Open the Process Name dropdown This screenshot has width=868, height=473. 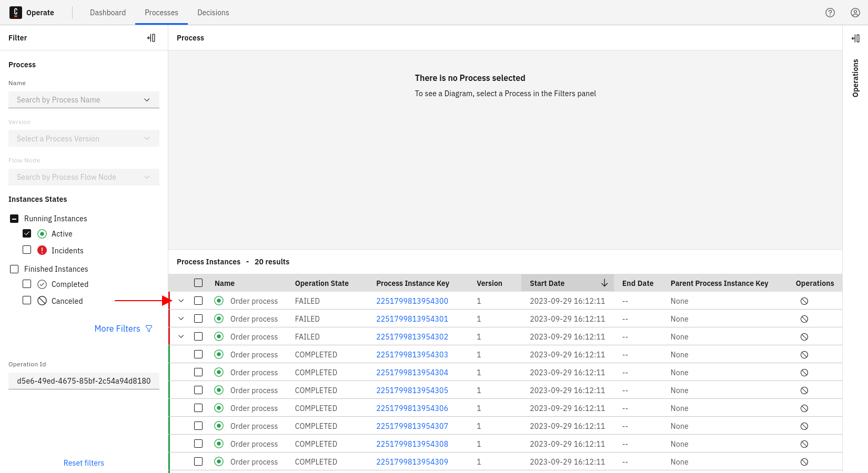(84, 100)
